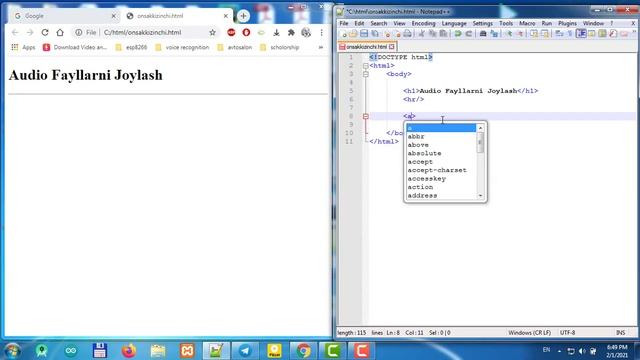
Task: Open the Run menu in Notepad++
Action: (x=547, y=24)
